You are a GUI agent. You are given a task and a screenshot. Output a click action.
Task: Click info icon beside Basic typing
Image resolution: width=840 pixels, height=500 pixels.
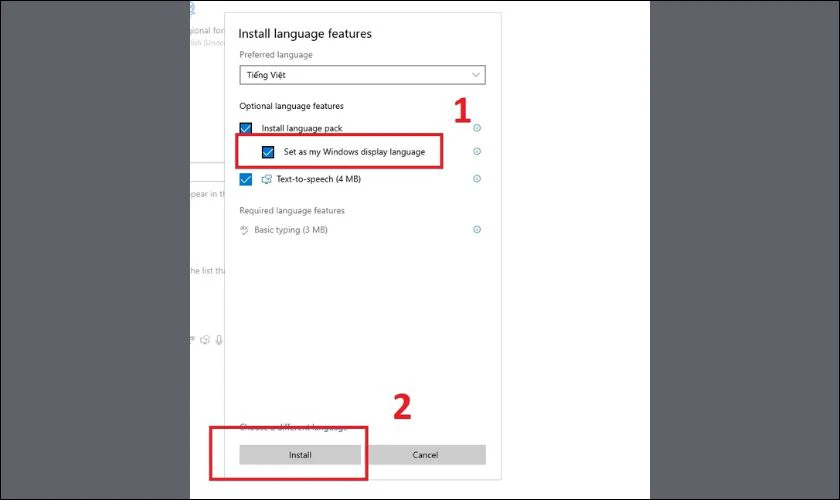tap(477, 229)
